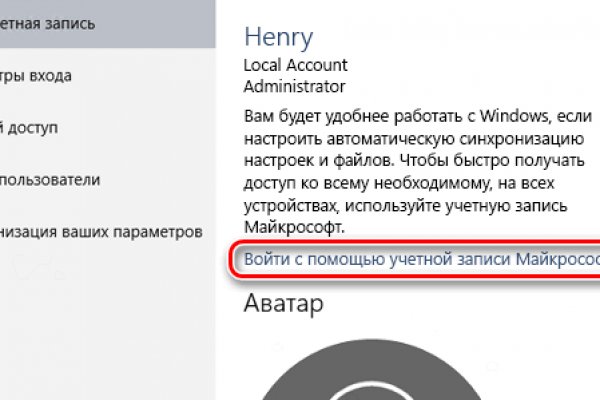
Task: Click the final word Майкрософт. in description
Action: click(x=297, y=227)
